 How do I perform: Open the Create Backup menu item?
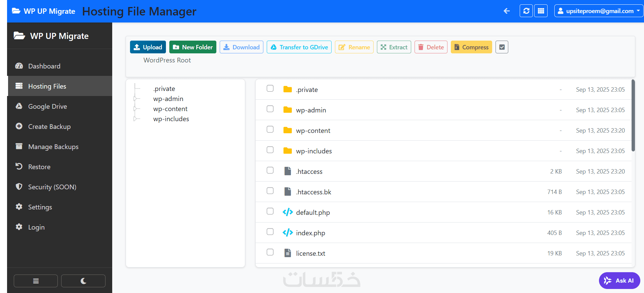(60, 127)
